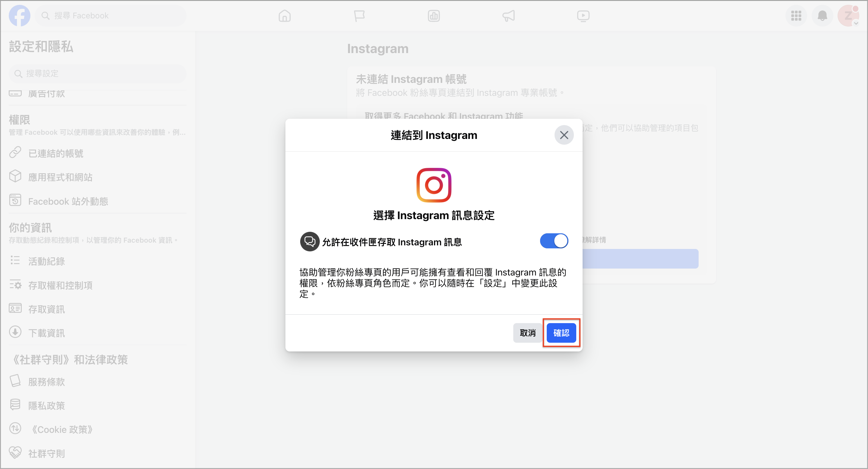Open the Pages flag icon
868x469 pixels.
point(359,15)
